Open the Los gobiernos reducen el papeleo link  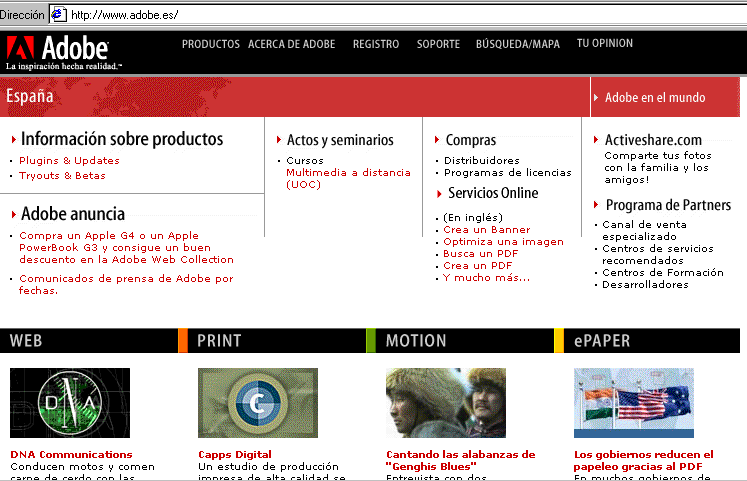644,461
